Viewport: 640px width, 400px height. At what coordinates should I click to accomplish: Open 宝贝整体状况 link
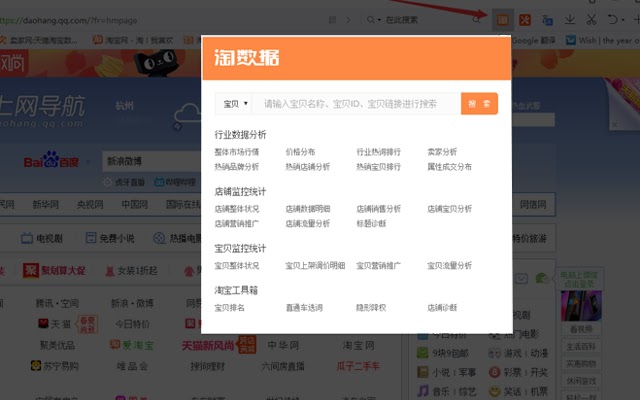coord(237,265)
